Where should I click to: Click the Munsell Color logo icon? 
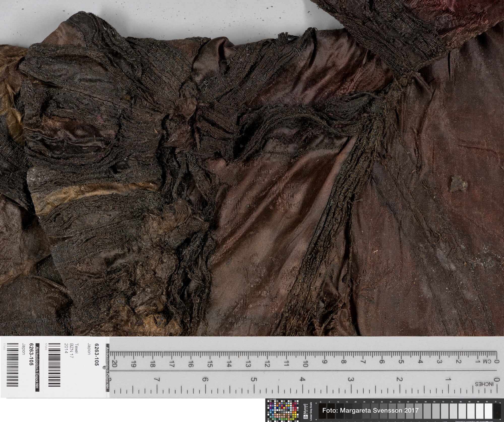point(305,416)
